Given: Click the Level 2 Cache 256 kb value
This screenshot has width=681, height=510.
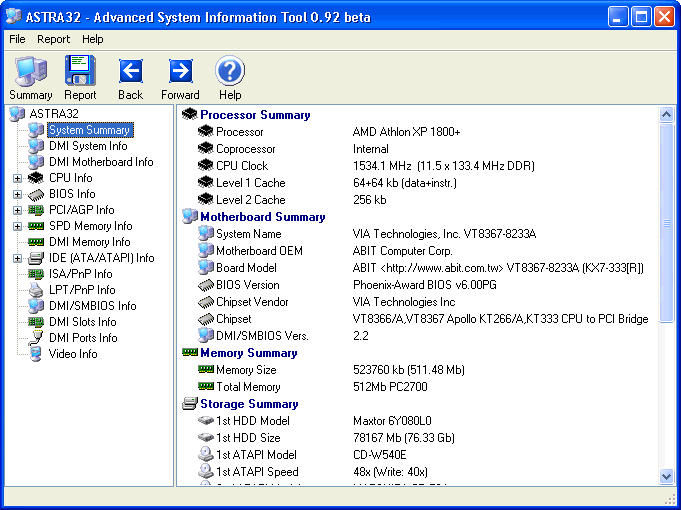Looking at the screenshot, I should pos(370,200).
